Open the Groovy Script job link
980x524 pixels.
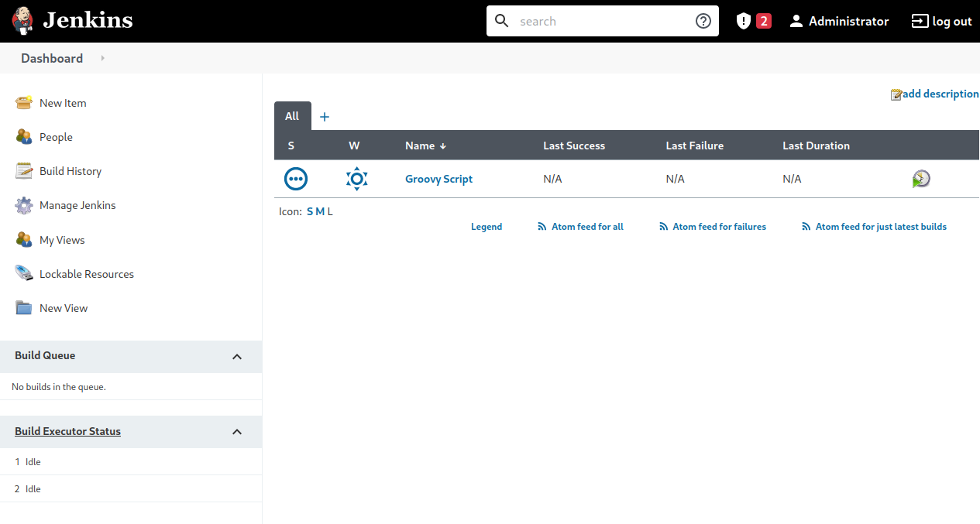pos(438,179)
